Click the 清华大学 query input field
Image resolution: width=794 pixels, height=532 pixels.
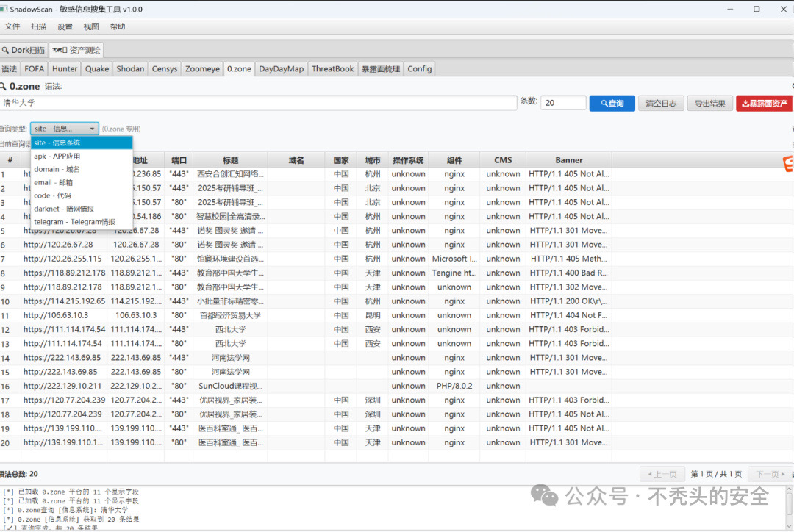[258, 103]
